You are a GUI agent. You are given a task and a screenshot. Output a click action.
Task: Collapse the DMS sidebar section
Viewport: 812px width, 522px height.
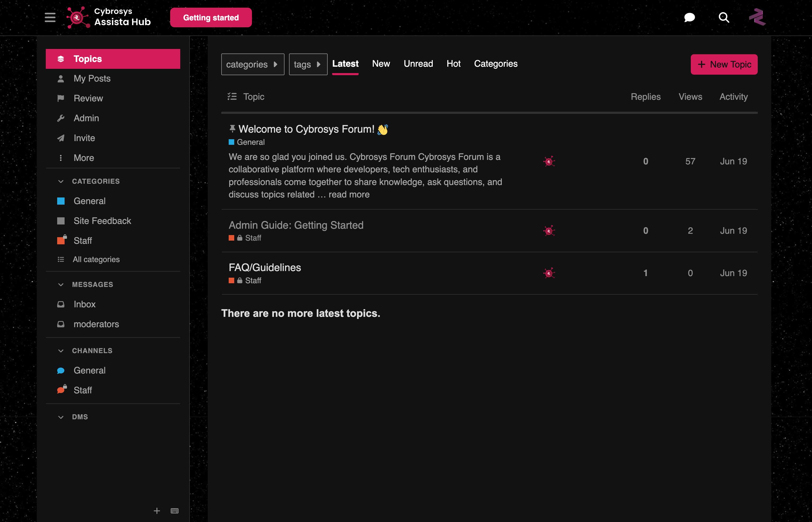coord(73,417)
